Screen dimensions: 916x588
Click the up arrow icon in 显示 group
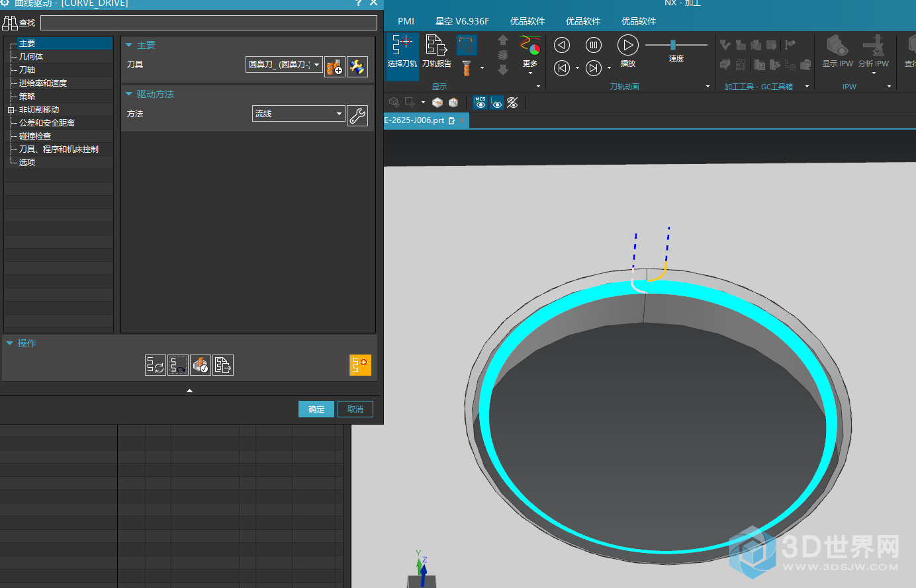pyautogui.click(x=503, y=41)
